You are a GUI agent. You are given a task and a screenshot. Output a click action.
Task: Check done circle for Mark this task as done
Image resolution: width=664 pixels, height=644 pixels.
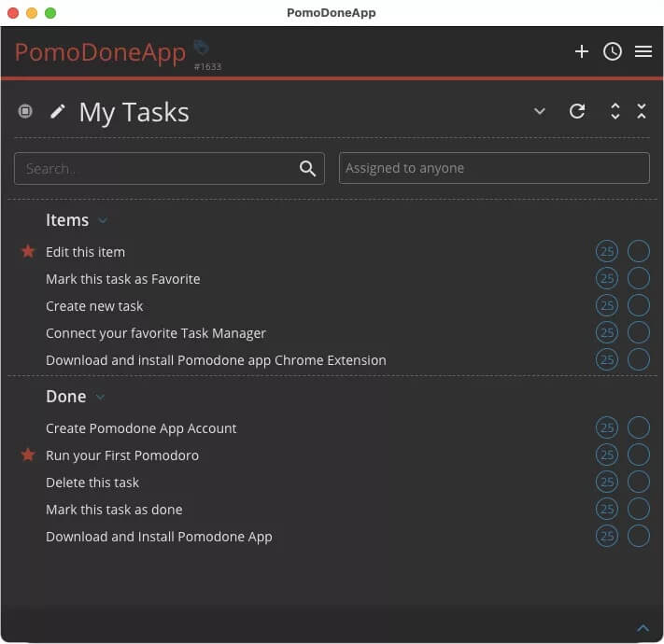click(x=638, y=509)
